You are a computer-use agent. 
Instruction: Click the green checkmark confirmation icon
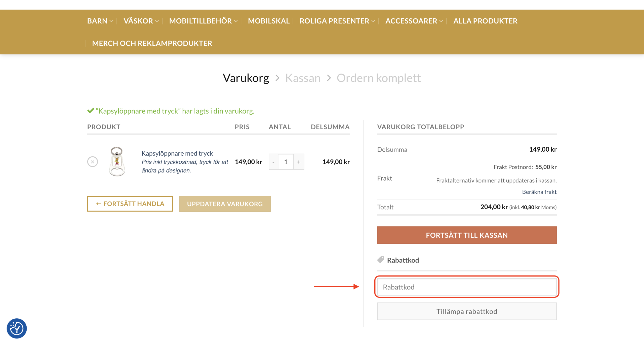90,110
